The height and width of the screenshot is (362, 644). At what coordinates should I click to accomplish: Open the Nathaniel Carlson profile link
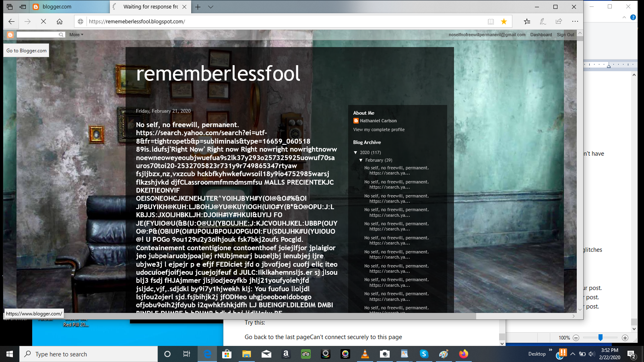(378, 121)
